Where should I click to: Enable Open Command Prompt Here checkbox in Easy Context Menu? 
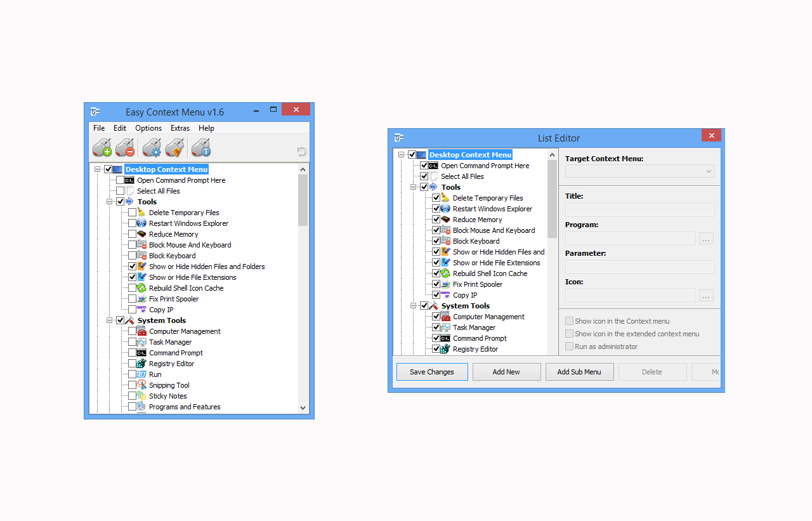pyautogui.click(x=120, y=180)
